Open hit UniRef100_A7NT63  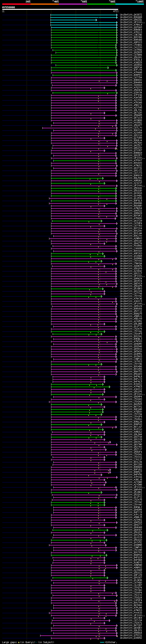pos(131,342)
